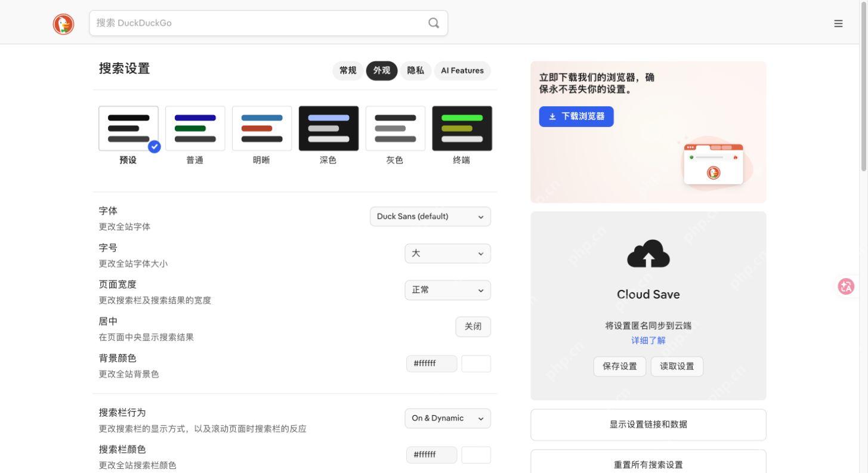This screenshot has width=868, height=473.
Task: Click the 保存设置 button
Action: point(620,366)
